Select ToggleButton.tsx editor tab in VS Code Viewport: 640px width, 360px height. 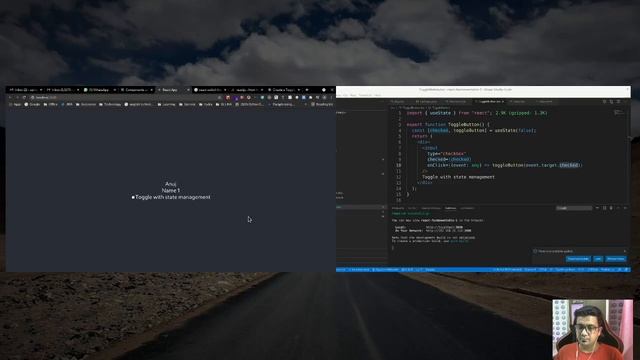490,102
